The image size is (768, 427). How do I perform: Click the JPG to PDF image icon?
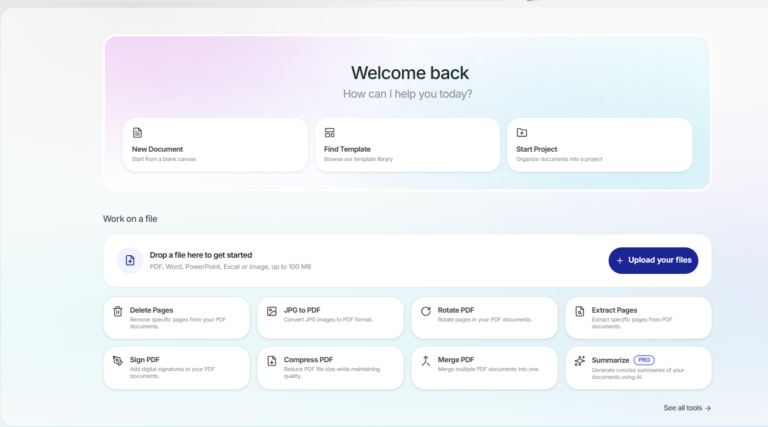point(272,311)
